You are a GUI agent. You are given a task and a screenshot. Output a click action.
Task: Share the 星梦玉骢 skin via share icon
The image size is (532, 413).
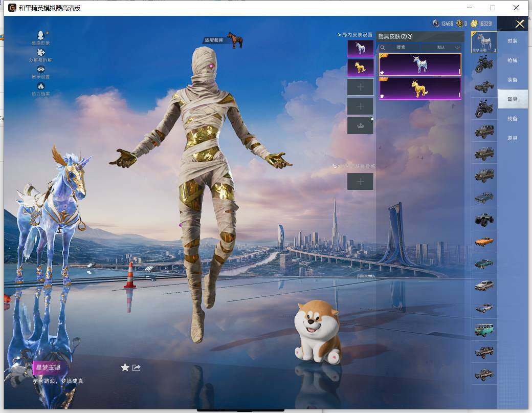tap(137, 367)
